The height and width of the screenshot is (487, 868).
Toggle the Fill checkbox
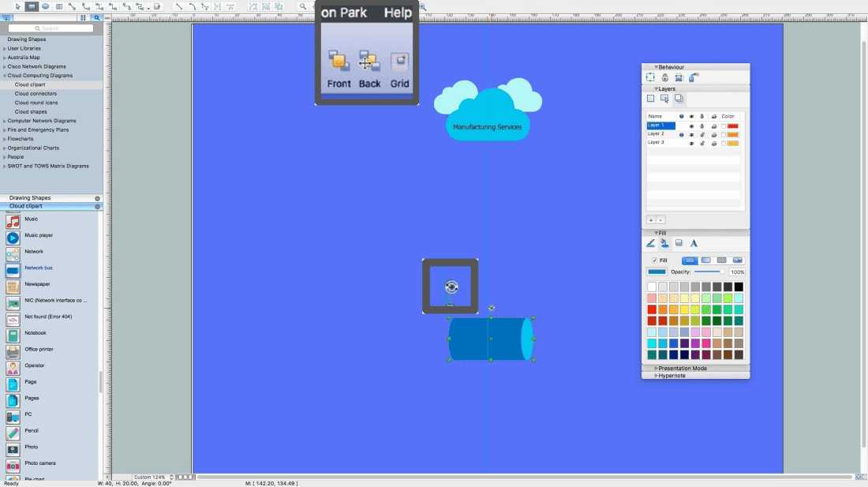pyautogui.click(x=654, y=260)
